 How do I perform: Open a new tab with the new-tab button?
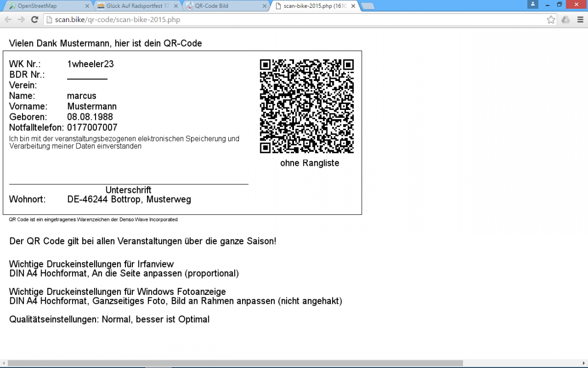click(x=368, y=6)
